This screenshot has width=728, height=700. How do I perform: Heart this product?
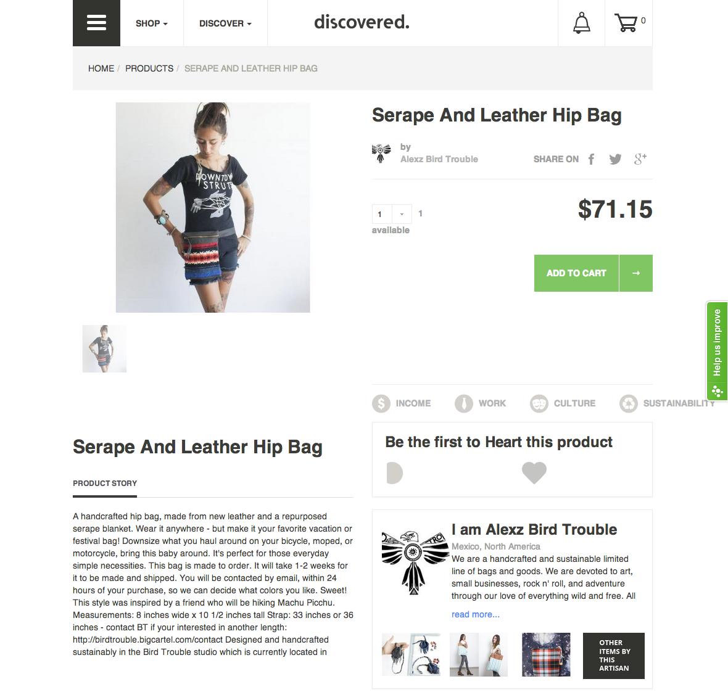[x=534, y=473]
